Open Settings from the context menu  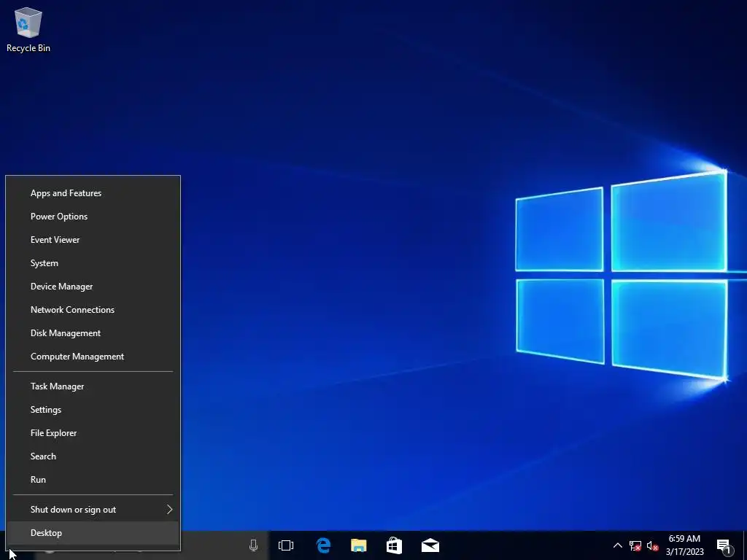pyautogui.click(x=93, y=410)
